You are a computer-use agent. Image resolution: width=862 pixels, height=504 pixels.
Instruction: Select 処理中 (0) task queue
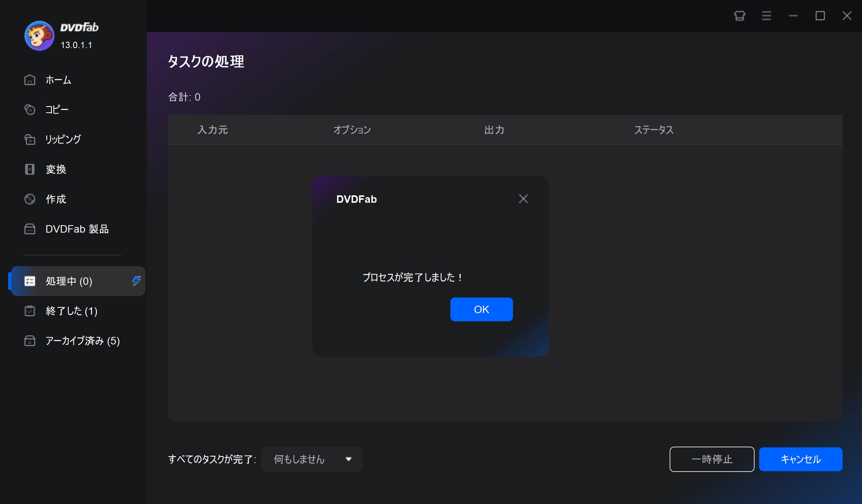(x=78, y=281)
